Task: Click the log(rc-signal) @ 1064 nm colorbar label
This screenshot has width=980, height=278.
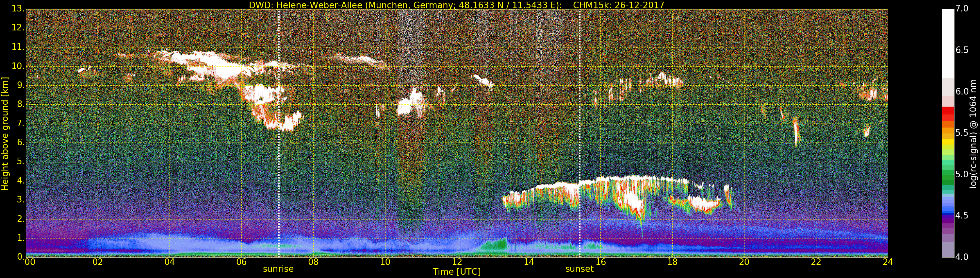Action: (x=973, y=134)
